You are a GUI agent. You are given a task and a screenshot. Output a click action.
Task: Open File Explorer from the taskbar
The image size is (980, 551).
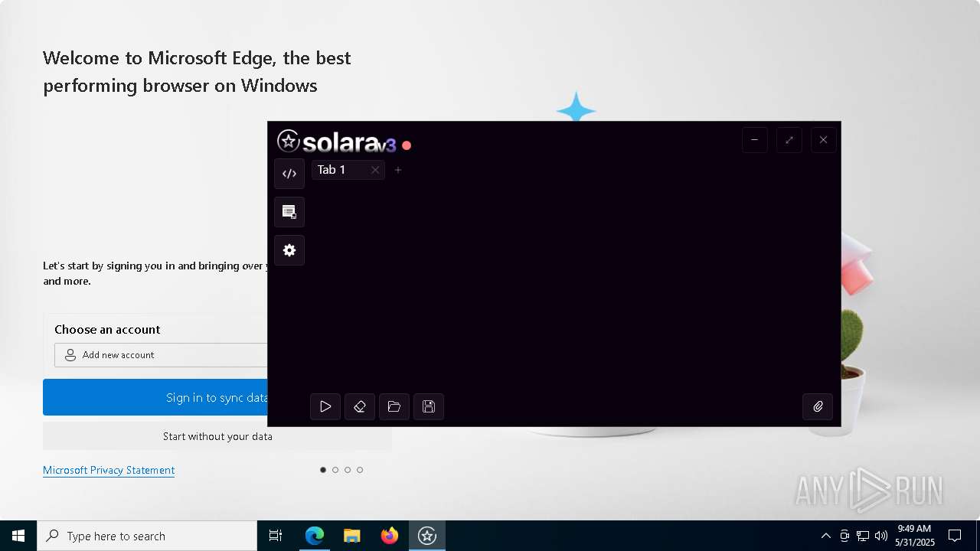coord(352,536)
